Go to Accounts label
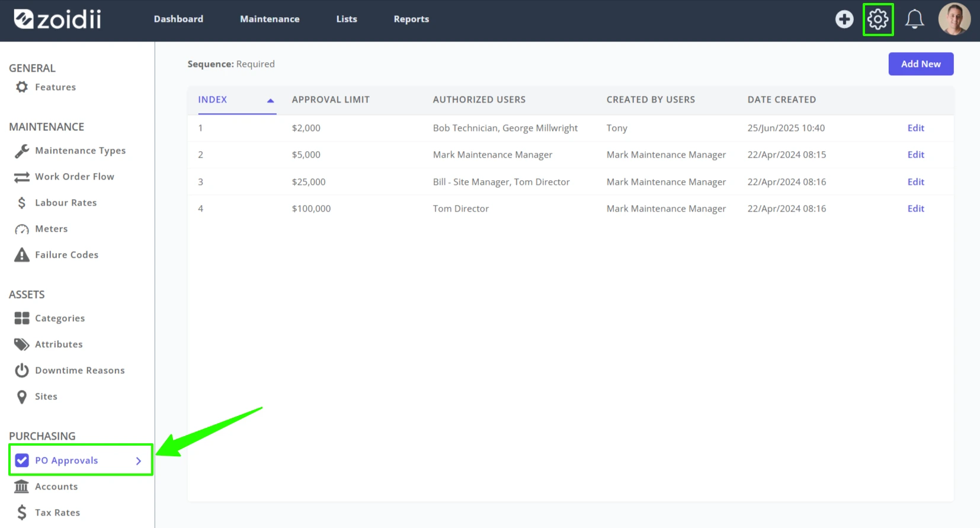The width and height of the screenshot is (980, 528). [x=56, y=487]
